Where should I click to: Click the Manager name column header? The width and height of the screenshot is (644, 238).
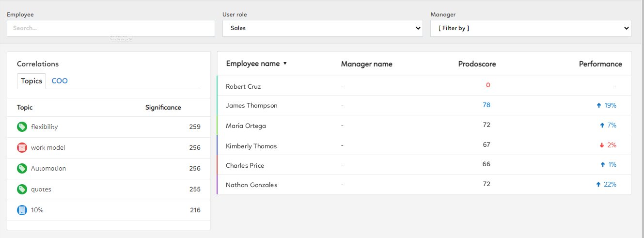(x=366, y=64)
